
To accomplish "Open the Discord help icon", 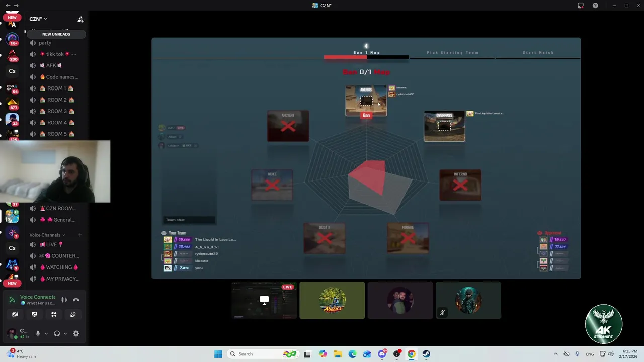I will (x=595, y=6).
